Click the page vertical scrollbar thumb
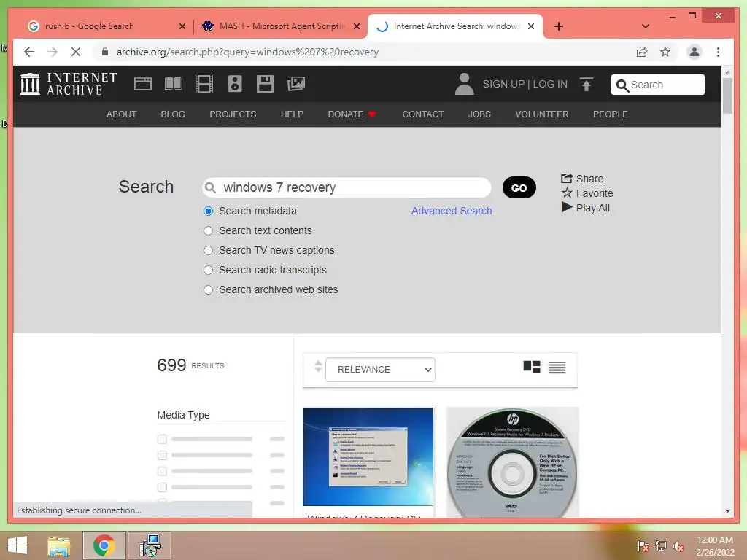The image size is (747, 560). coord(727,96)
